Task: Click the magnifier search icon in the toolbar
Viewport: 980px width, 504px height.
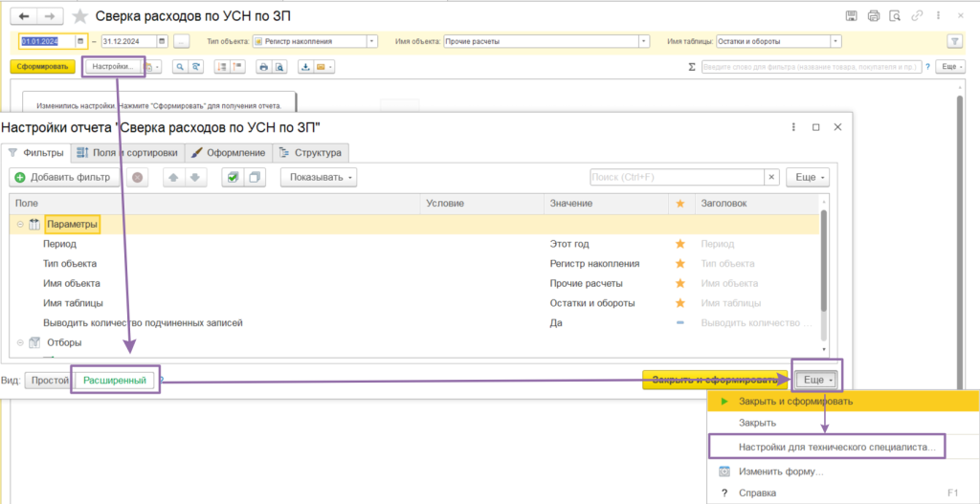Action: click(x=180, y=67)
